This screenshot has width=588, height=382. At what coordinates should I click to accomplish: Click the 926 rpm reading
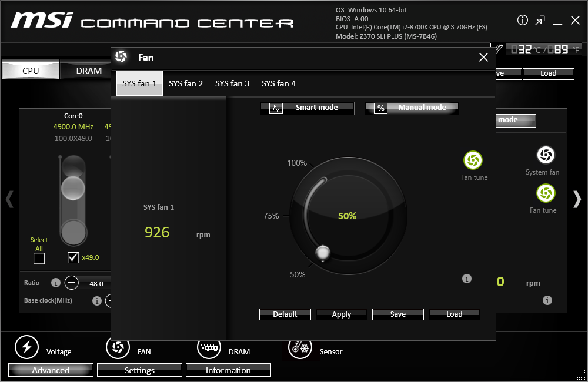pyautogui.click(x=157, y=232)
